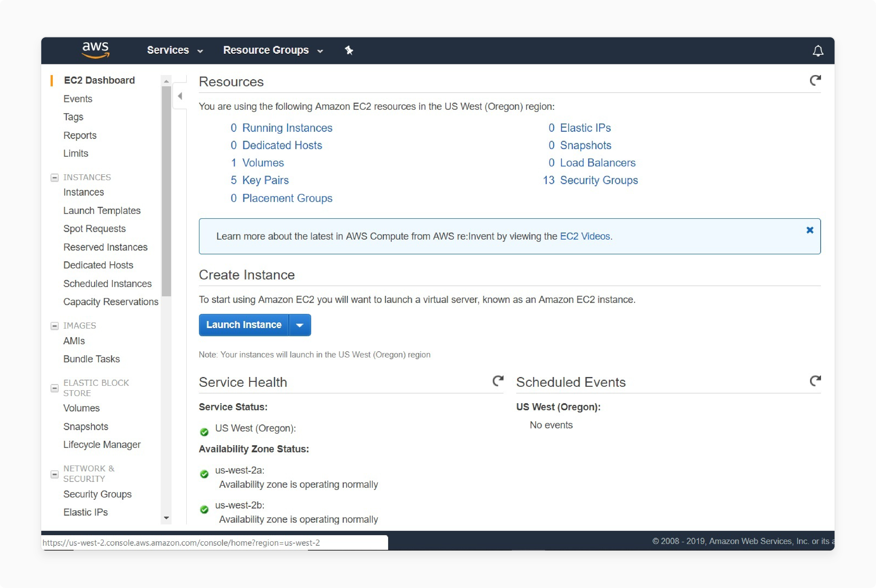Screen dimensions: 876x588
Task: Follow the EC2 Videos link
Action: (x=585, y=236)
